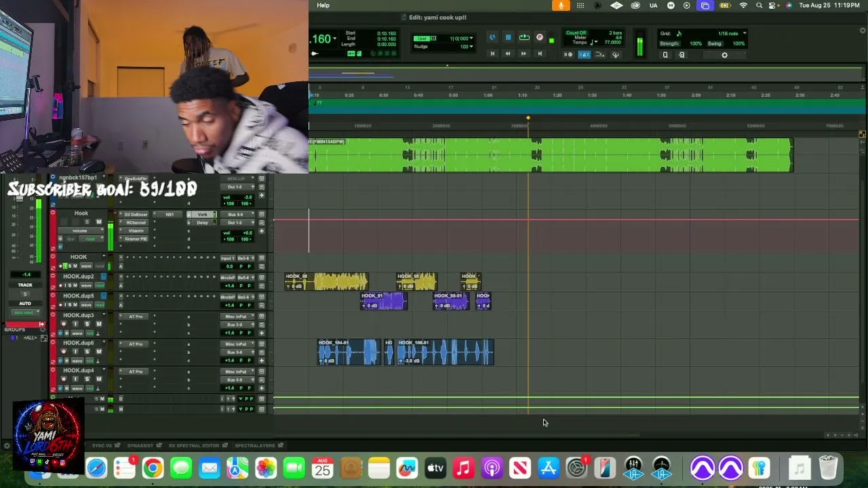
Task: Open the AT Pro insert on HOOK.dup3
Action: pyautogui.click(x=136, y=317)
